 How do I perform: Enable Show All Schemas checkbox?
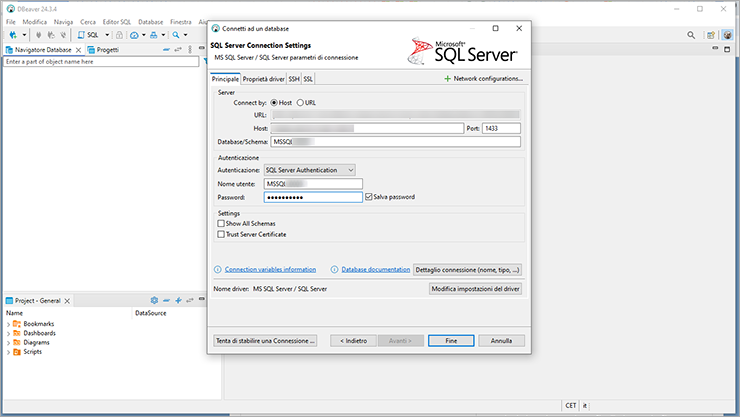tap(221, 223)
